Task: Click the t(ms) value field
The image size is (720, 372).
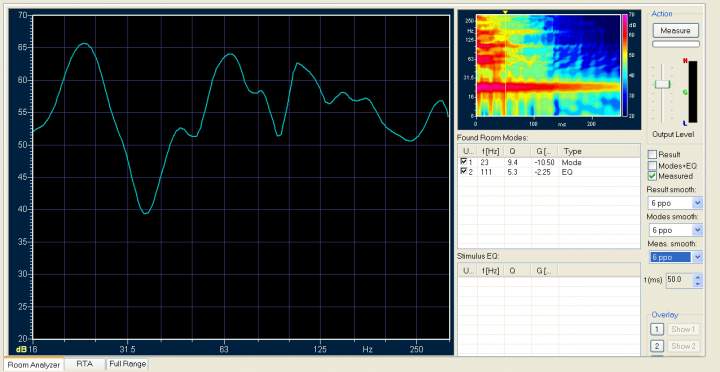Action: [x=678, y=280]
